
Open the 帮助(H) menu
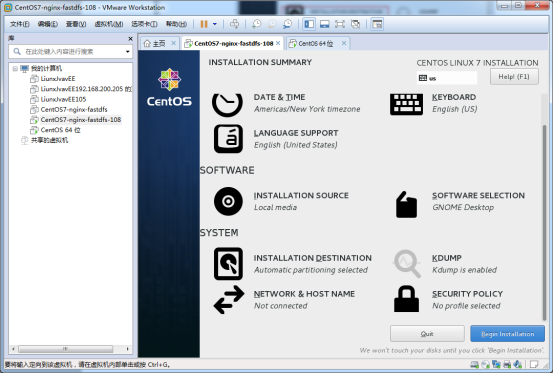pos(176,24)
